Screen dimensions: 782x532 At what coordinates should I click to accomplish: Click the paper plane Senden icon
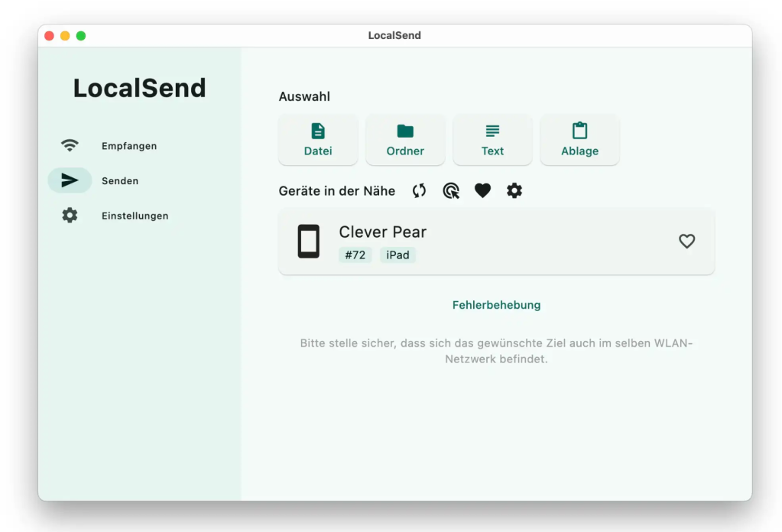coord(70,180)
